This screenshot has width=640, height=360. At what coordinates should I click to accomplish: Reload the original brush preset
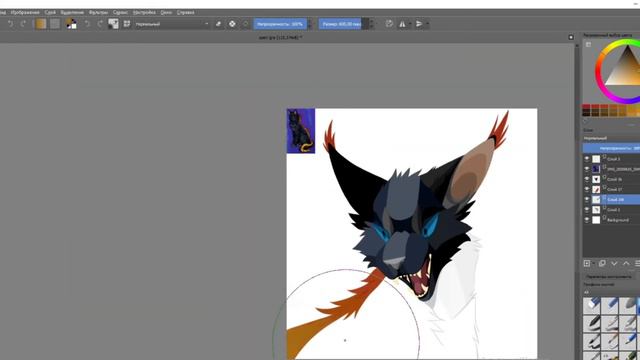point(245,24)
